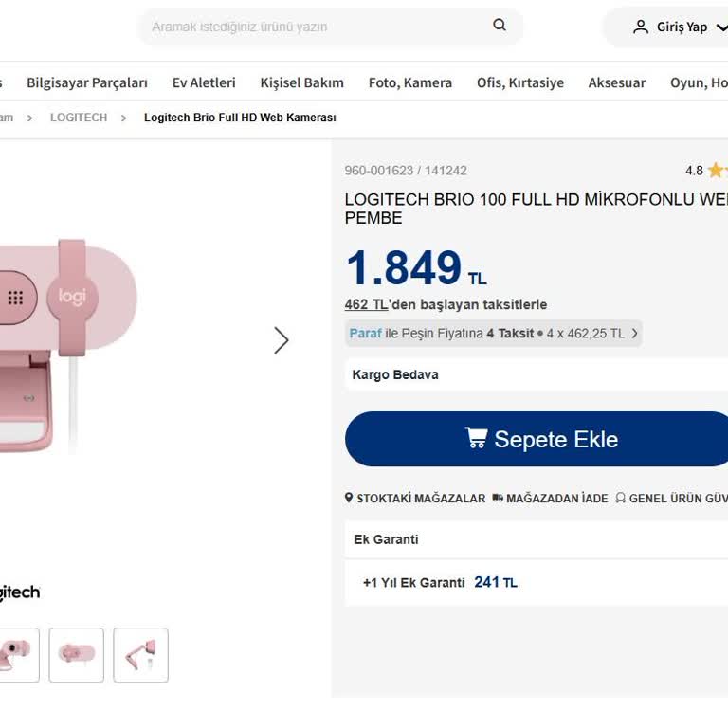
Task: Click the location pin for stores in stock
Action: pos(349,498)
